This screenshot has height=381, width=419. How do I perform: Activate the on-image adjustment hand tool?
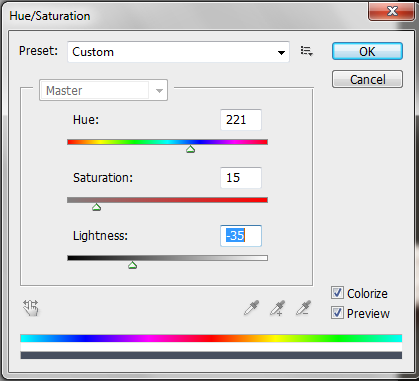(31, 308)
